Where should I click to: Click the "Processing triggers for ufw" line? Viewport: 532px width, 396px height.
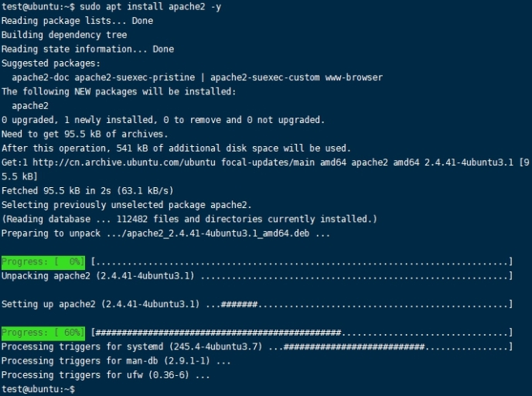coord(105,375)
